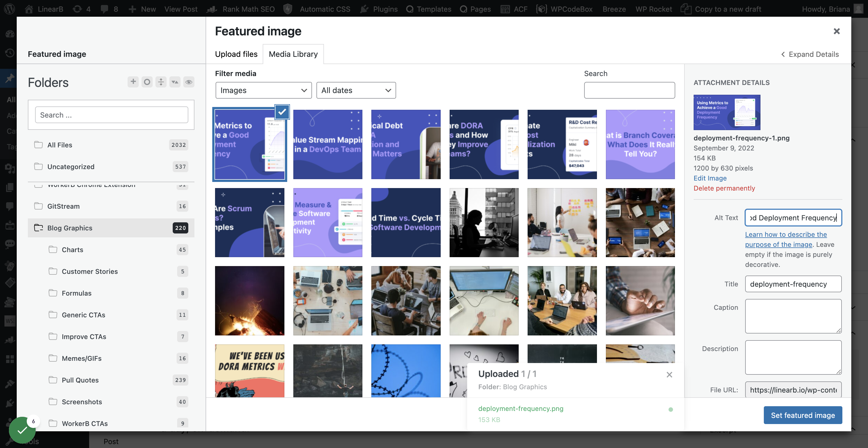This screenshot has width=868, height=448.
Task: Click the Edit Image link
Action: click(710, 178)
